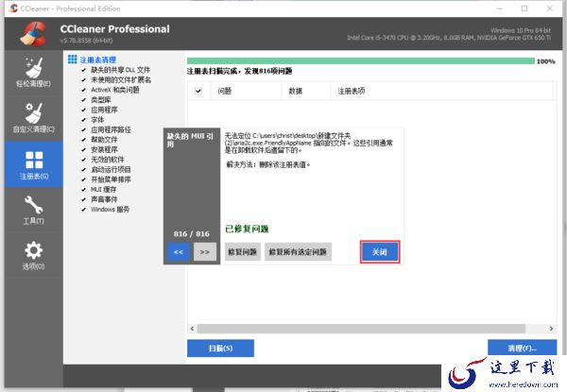Toggle 启动运行项目 checkbox
The width and height of the screenshot is (567, 392).
[83, 169]
